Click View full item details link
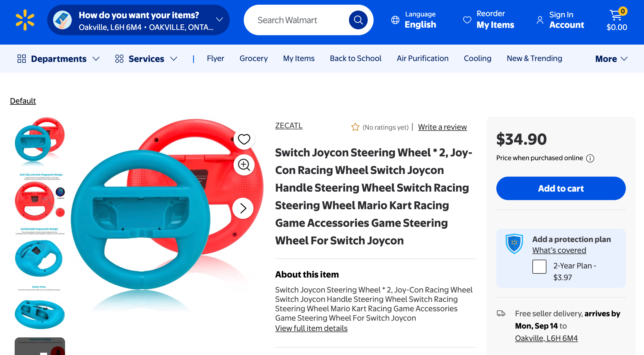Screen dimensions: 644x355 [x=311, y=328]
